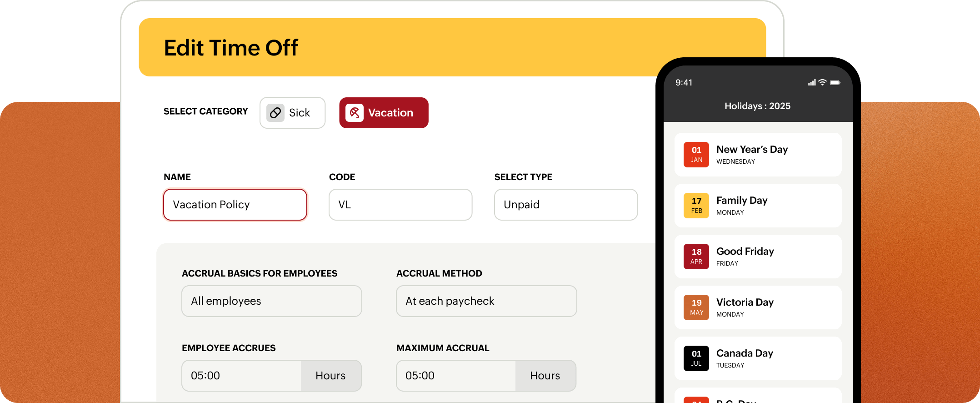Open the New Year's Day holiday
The width and height of the screenshot is (980, 403).
pyautogui.click(x=758, y=155)
